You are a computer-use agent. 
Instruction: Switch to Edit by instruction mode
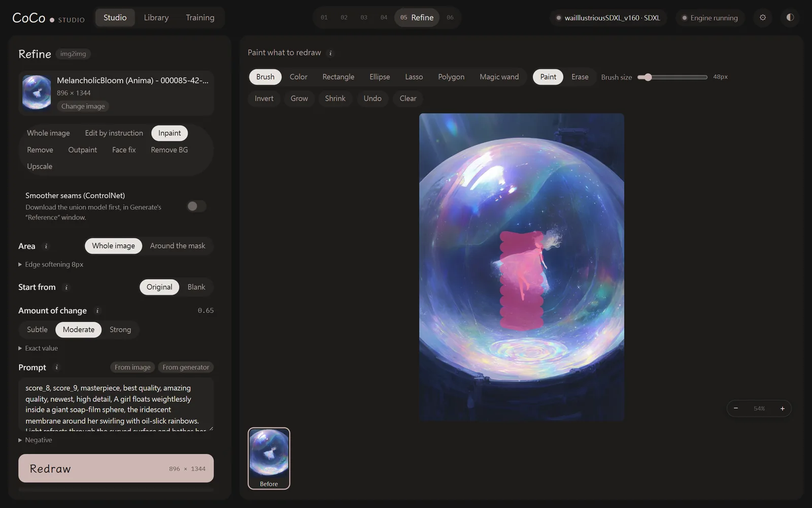114,133
